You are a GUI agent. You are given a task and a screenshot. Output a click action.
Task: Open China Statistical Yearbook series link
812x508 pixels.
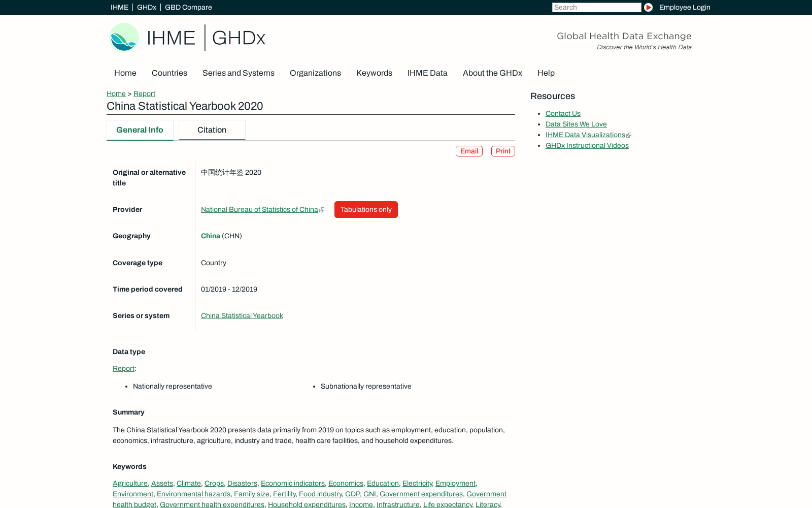click(x=242, y=316)
